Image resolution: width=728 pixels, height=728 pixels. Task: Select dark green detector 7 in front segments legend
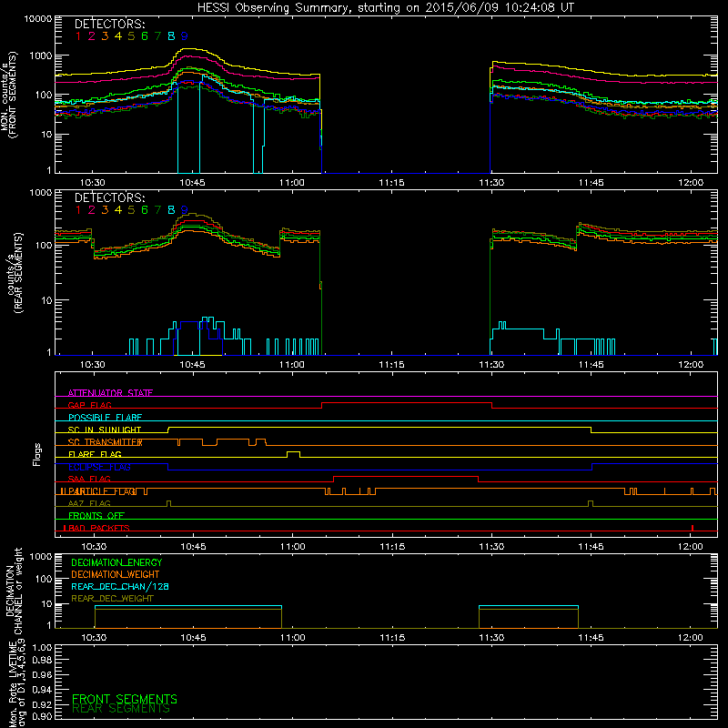coord(157,36)
